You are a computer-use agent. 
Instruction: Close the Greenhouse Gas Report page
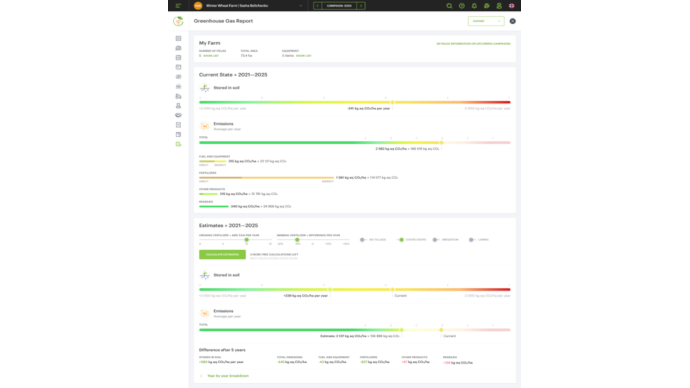click(513, 21)
